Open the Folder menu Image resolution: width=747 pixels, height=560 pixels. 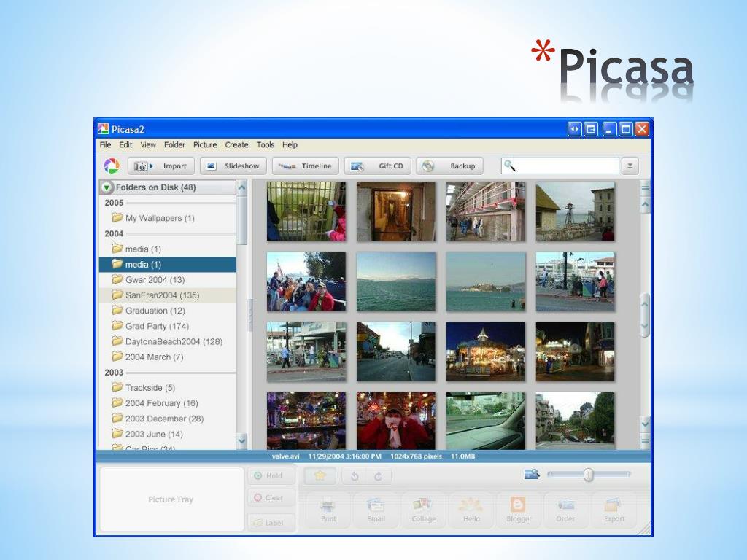coord(174,145)
